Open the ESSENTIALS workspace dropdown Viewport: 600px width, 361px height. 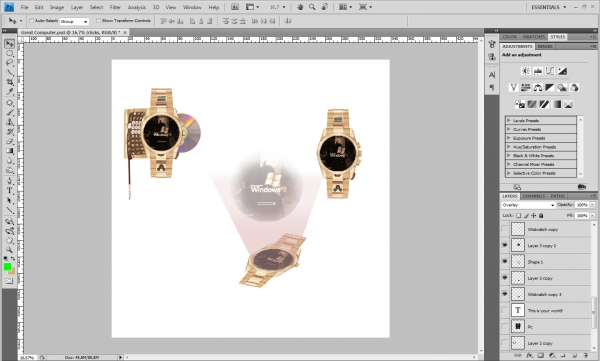pyautogui.click(x=549, y=7)
